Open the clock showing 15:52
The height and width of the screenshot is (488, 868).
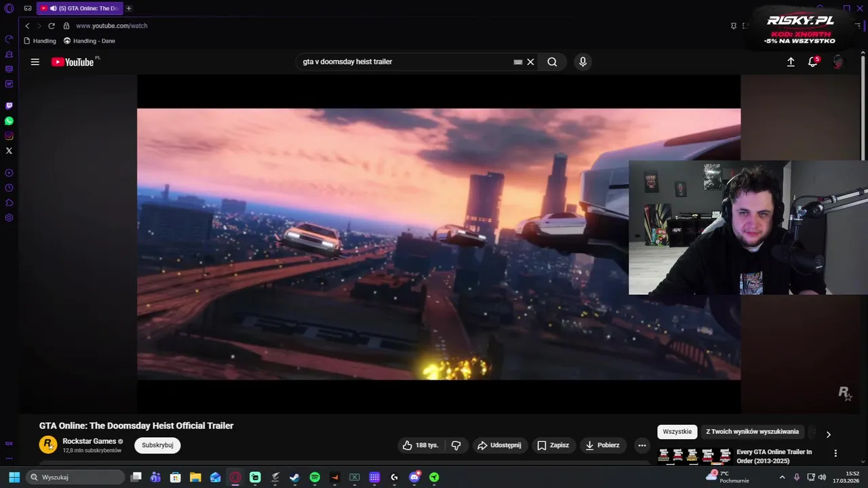point(846,477)
